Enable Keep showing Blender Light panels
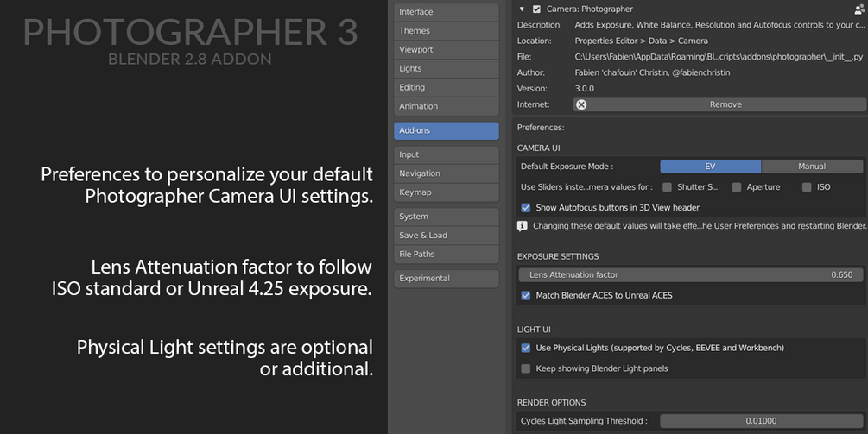This screenshot has height=434, width=868. [526, 368]
